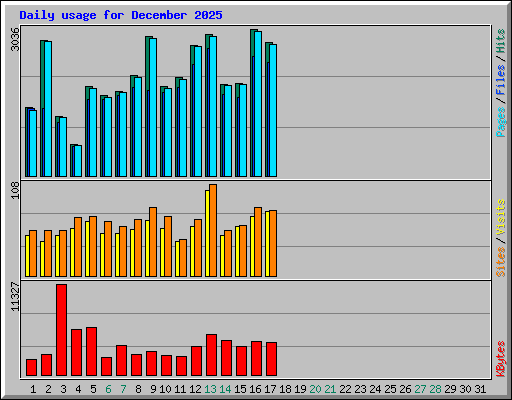Click day 19 on the x-axis
The width and height of the screenshot is (512, 400).
(x=300, y=389)
